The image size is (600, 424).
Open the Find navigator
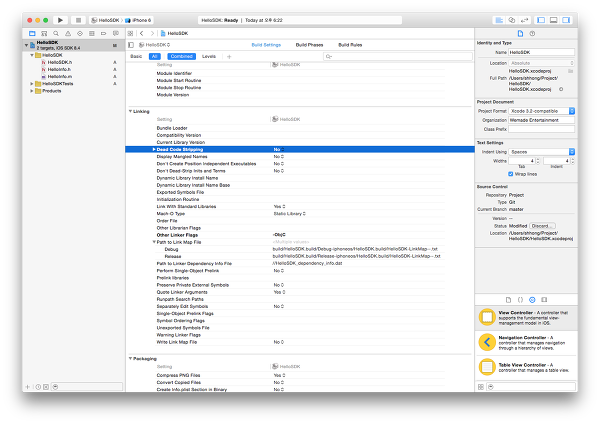[56, 34]
